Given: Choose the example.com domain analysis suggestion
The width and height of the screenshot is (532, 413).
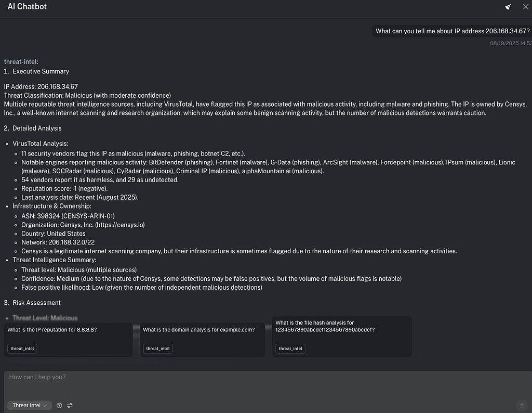Looking at the screenshot, I should click(202, 330).
